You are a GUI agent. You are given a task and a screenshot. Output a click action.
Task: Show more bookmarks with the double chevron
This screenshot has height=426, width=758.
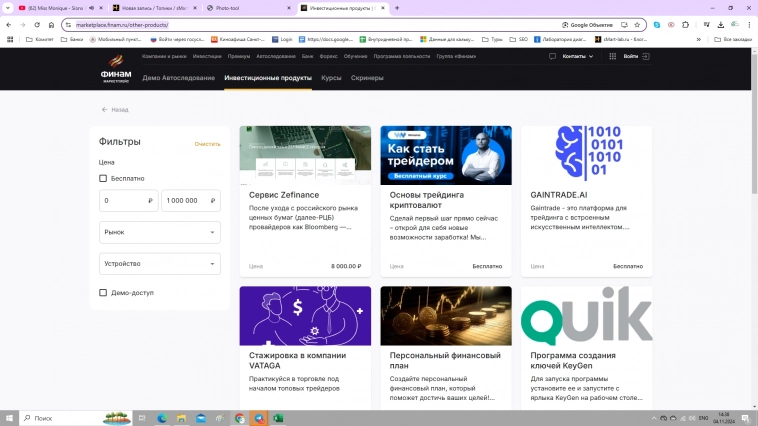click(x=699, y=39)
